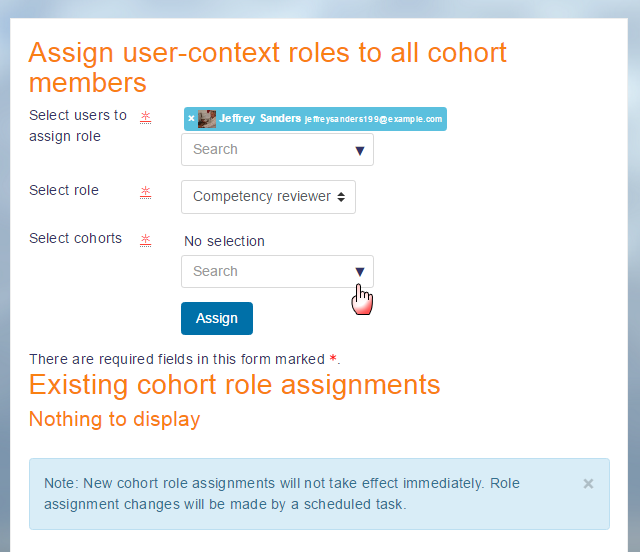The image size is (640, 552).
Task: Expand the cohorts search dropdown arrow
Action: (x=360, y=272)
